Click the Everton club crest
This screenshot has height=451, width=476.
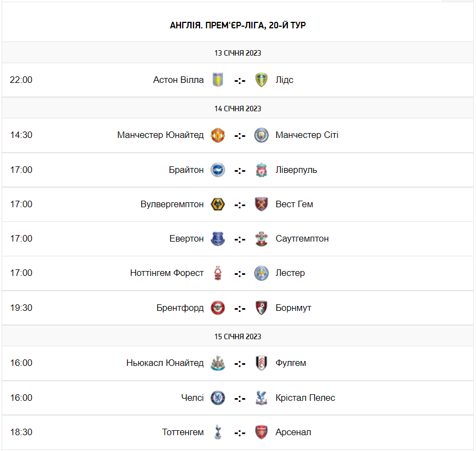(x=218, y=239)
